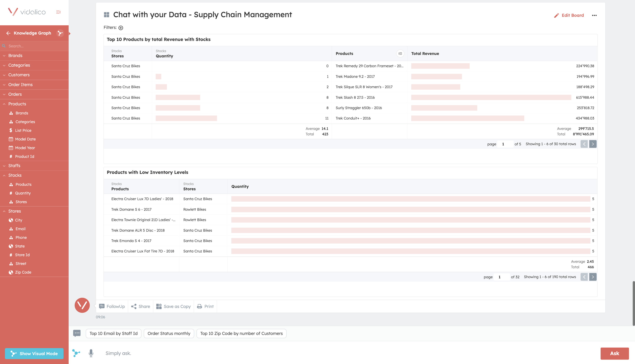The image size is (635, 364).
Task: Focus the Simply ask input field
Action: (x=350, y=353)
